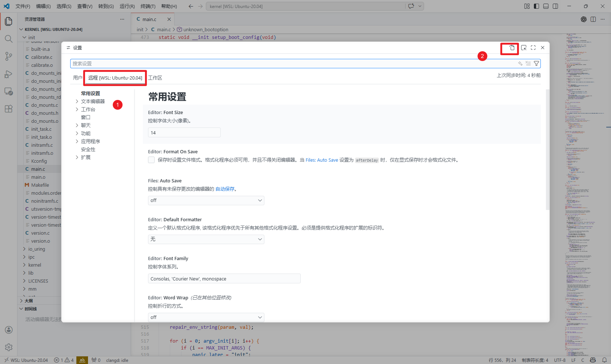This screenshot has height=364, width=611.
Task: Open the 终端(T) menu
Action: 148,6
